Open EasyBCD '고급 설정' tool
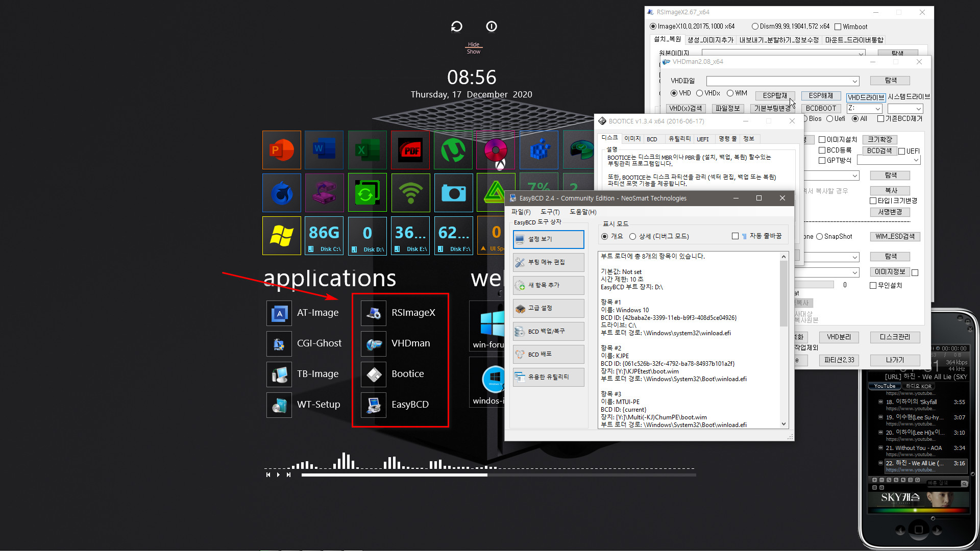Viewport: 980px width, 551px height. click(x=548, y=308)
